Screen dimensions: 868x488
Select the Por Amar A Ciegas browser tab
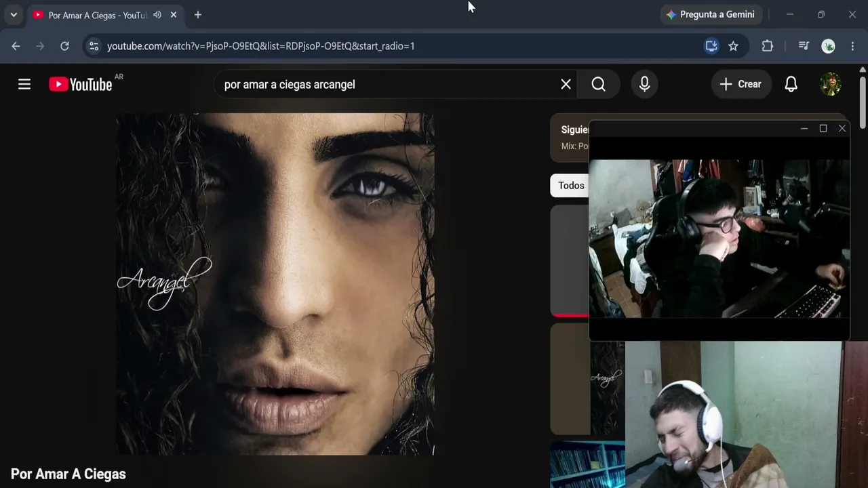(106, 15)
